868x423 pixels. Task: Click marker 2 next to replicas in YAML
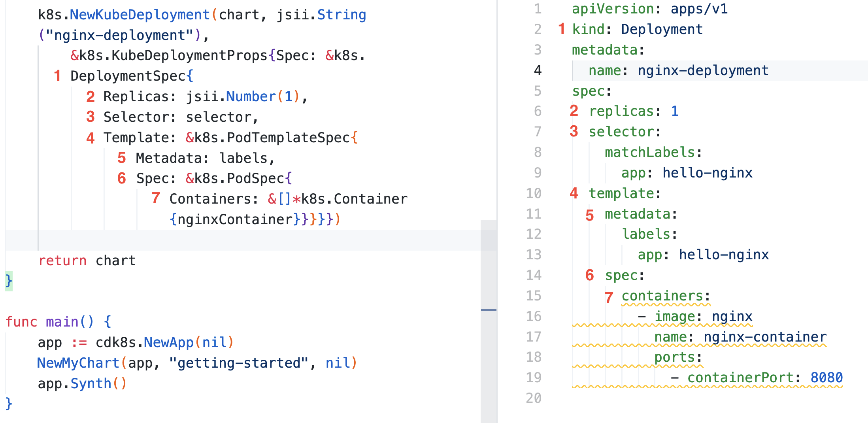pos(574,111)
